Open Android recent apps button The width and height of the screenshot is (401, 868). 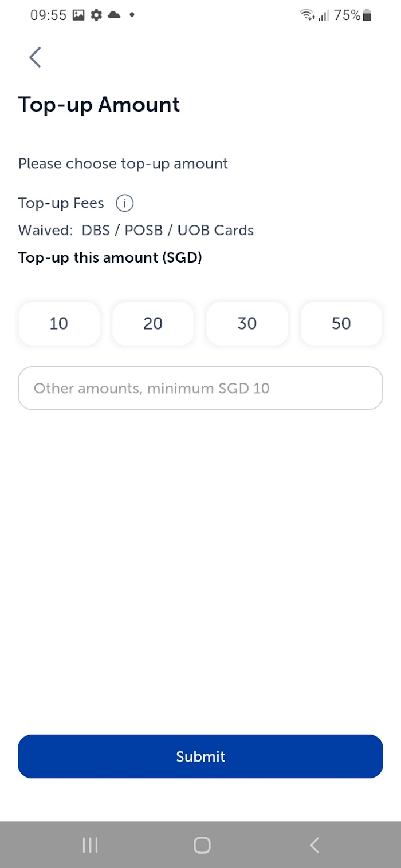point(90,845)
